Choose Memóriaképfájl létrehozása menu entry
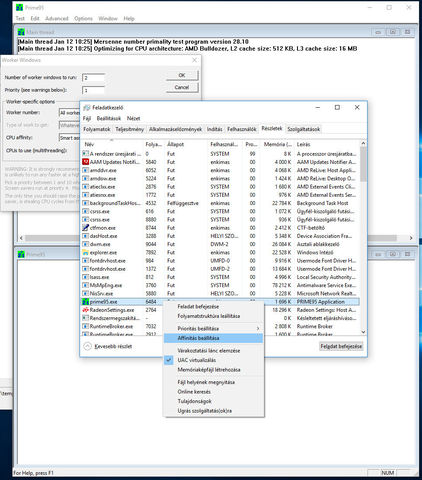The width and height of the screenshot is (422, 480). coord(213,370)
